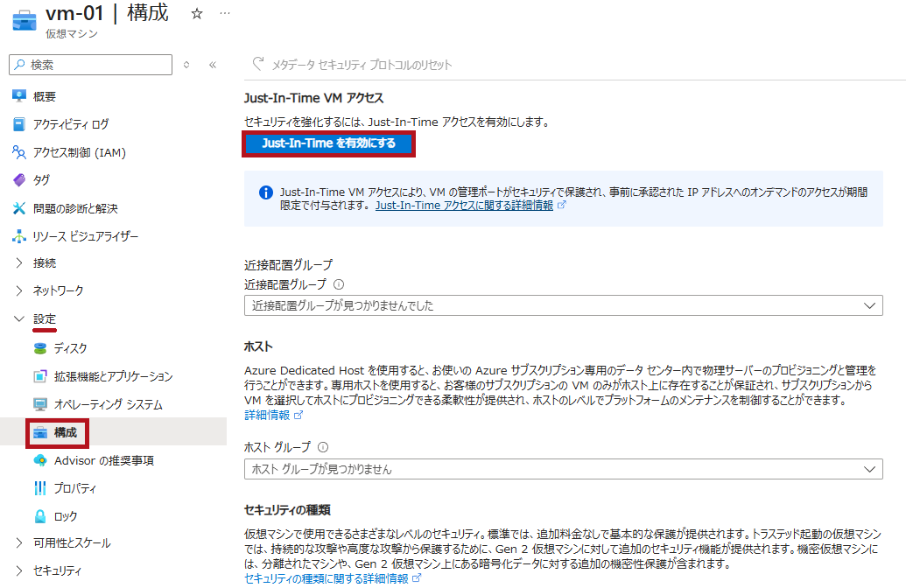This screenshot has height=588, width=906.
Task: Click the タグ (Tags) icon
Action: coord(18,178)
